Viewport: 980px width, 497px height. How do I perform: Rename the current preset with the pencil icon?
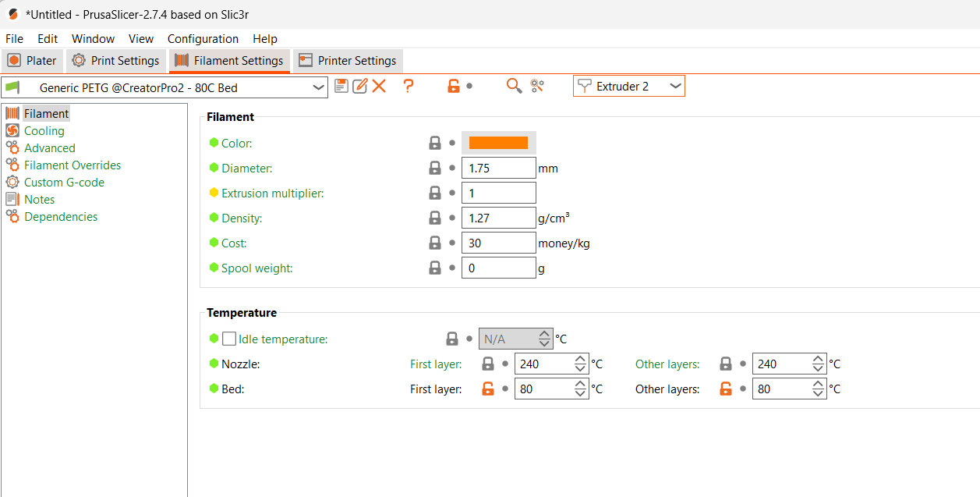tap(359, 86)
